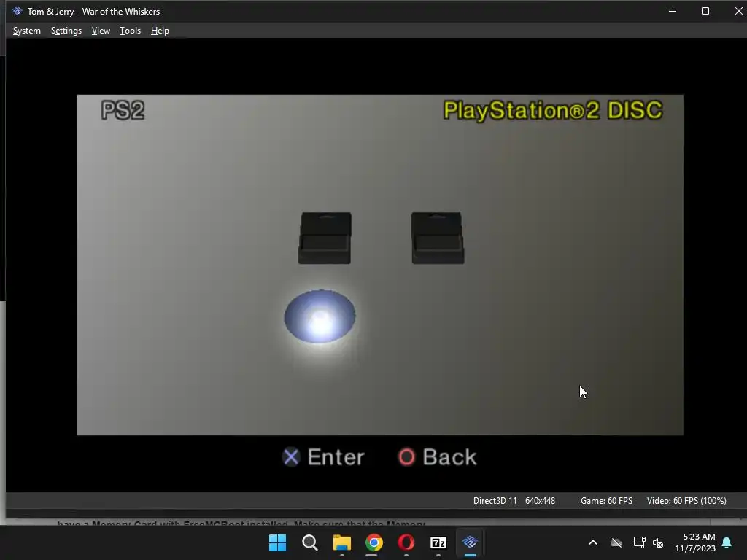Screen dimensions: 747x560
Task: Close the PCSX2 window
Action: (x=738, y=11)
